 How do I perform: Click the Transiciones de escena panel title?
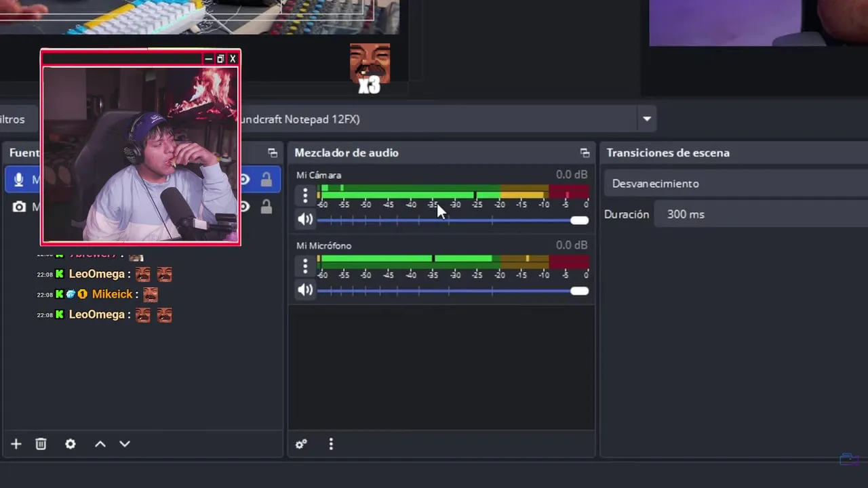pos(668,153)
